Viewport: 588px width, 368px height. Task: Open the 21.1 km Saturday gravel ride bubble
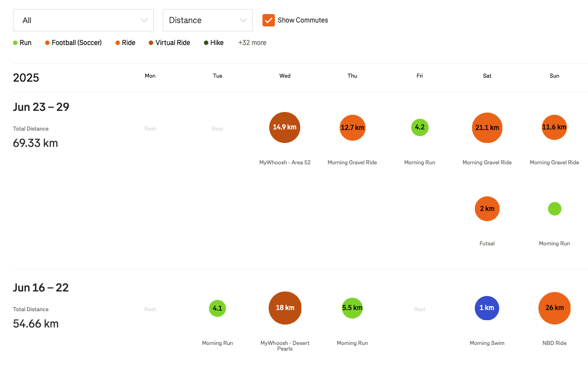point(487,128)
